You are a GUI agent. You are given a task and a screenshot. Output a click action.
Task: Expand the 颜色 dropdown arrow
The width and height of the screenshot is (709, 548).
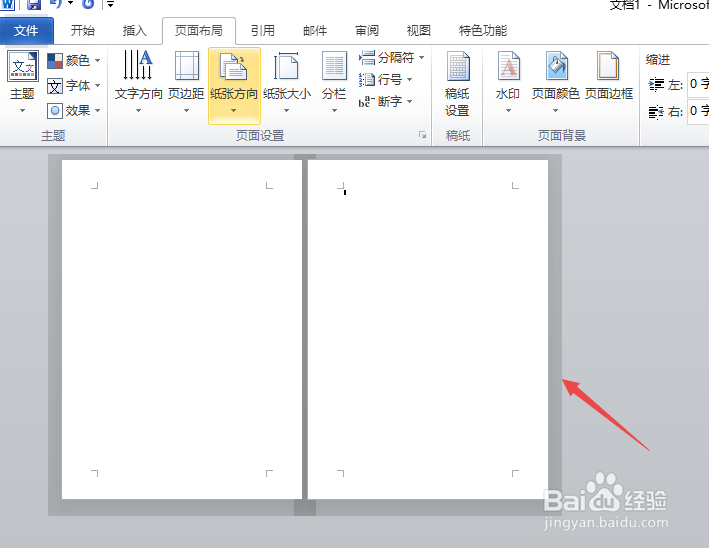coord(98,61)
